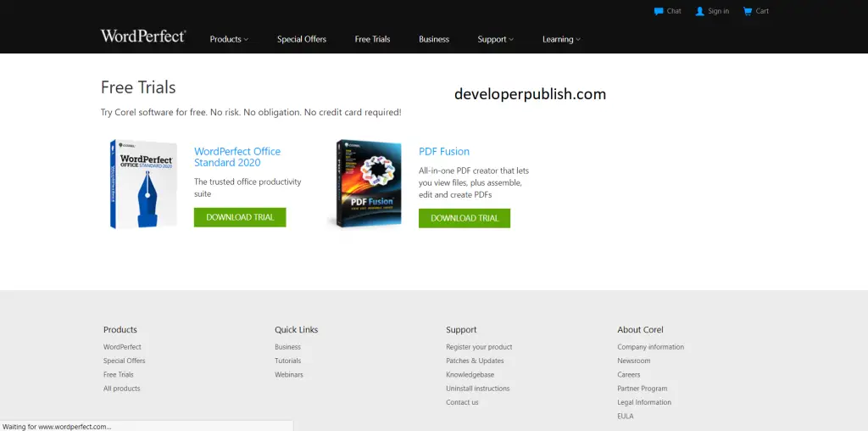
Task: Click the Chat speech bubble icon
Action: tap(658, 11)
